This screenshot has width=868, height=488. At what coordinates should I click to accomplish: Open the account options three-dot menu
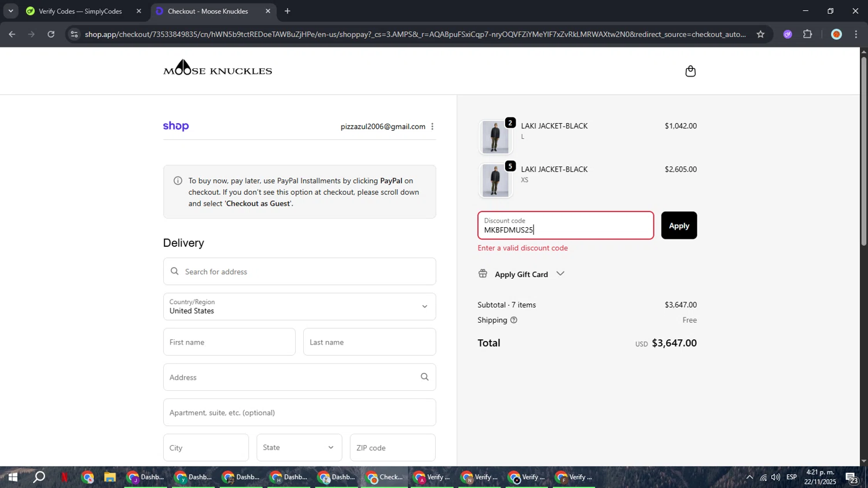pos(432,127)
